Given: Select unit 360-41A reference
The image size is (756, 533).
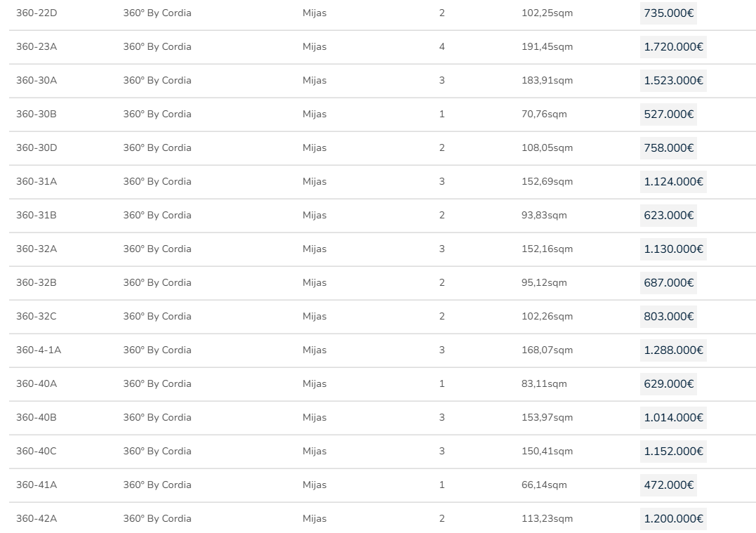Looking at the screenshot, I should [x=37, y=485].
